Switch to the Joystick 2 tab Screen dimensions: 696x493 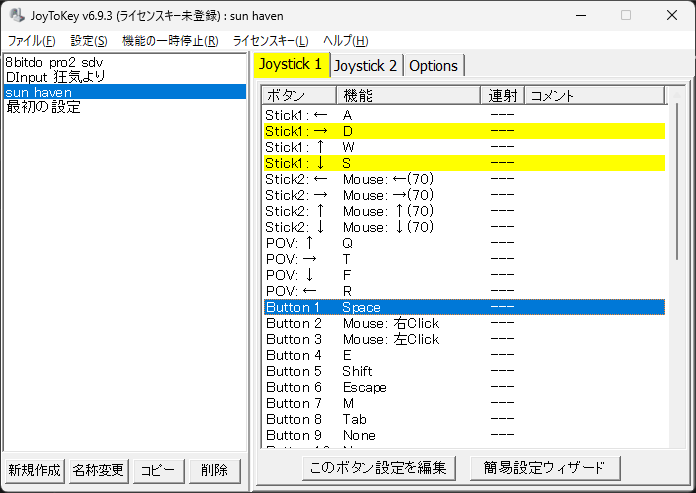coord(365,66)
